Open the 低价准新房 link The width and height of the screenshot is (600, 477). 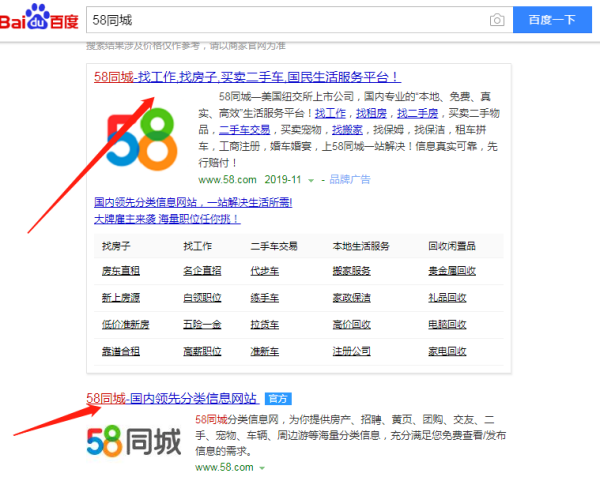pyautogui.click(x=126, y=325)
